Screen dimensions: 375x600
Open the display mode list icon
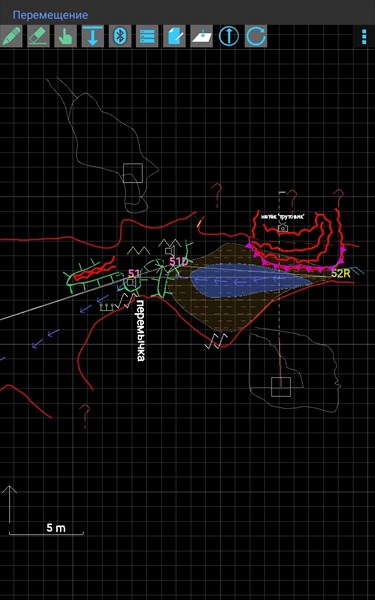pyautogui.click(x=147, y=36)
